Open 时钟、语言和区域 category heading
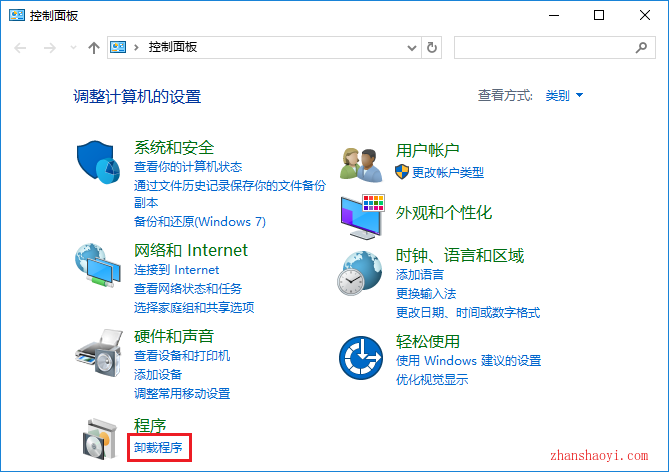This screenshot has width=669, height=472. (460, 255)
